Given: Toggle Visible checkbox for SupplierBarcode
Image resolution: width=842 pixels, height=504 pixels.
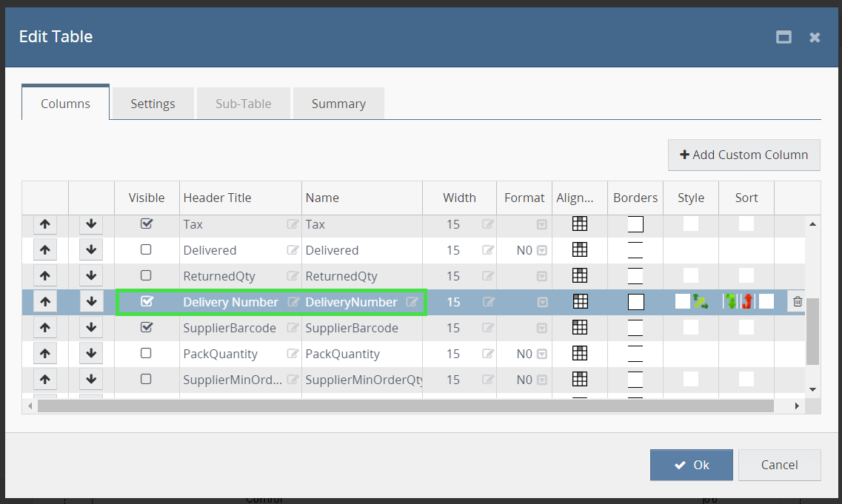Looking at the screenshot, I should pyautogui.click(x=147, y=327).
